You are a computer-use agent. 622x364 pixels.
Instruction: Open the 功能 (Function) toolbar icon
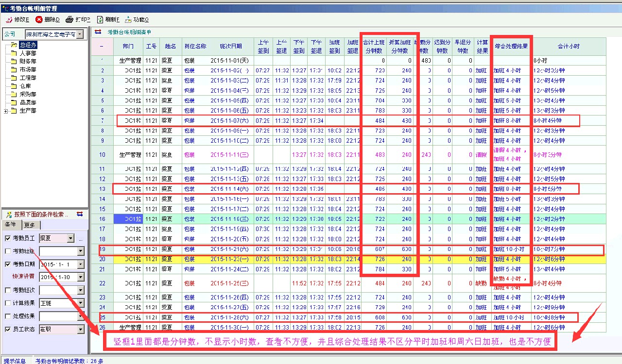[128, 20]
